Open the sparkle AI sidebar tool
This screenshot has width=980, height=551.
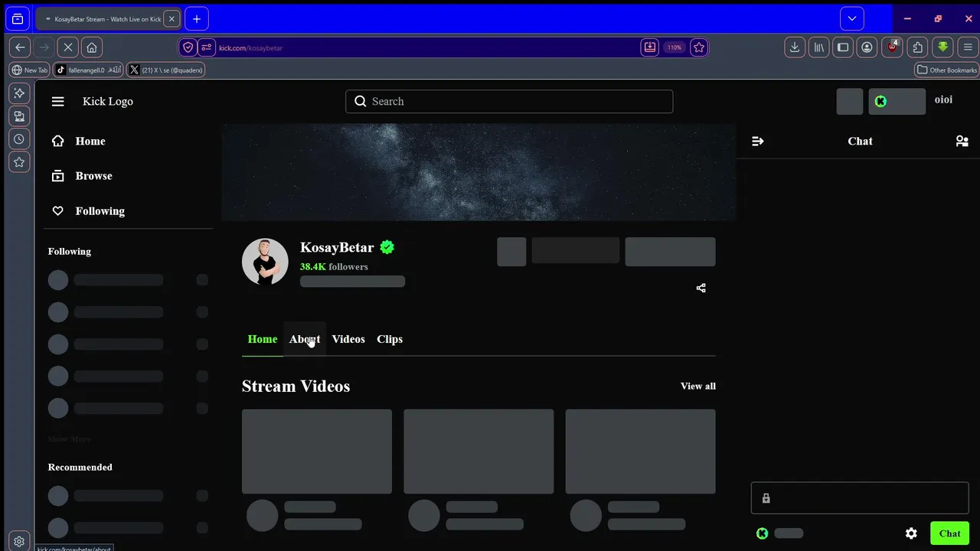point(19,93)
